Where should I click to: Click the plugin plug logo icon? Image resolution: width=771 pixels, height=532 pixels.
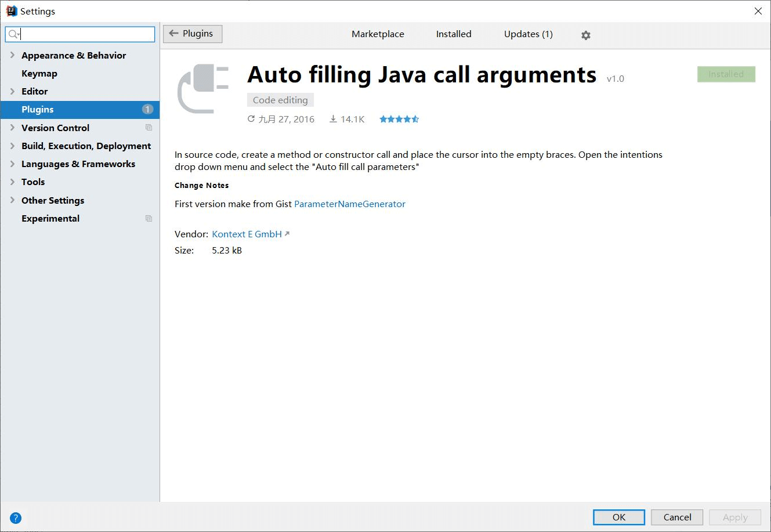point(203,89)
